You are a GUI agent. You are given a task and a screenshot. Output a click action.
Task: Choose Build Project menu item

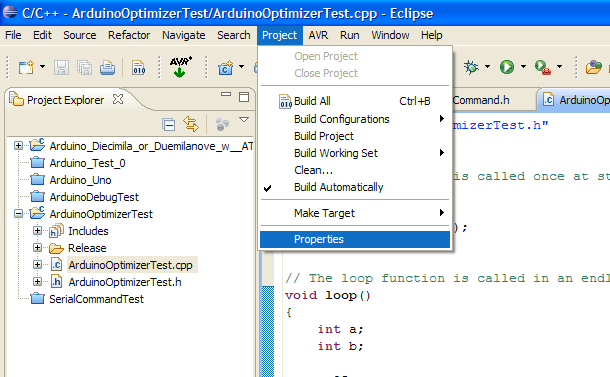[x=354, y=136]
